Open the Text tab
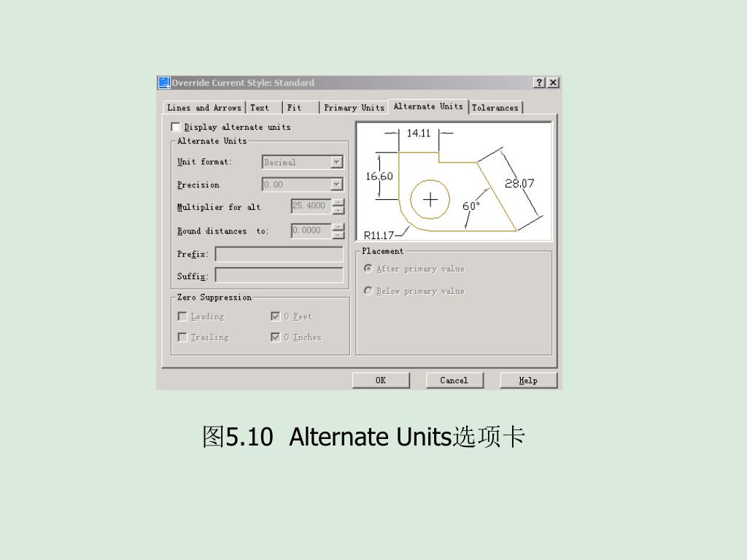Viewport: 747px width, 560px height. tap(264, 108)
